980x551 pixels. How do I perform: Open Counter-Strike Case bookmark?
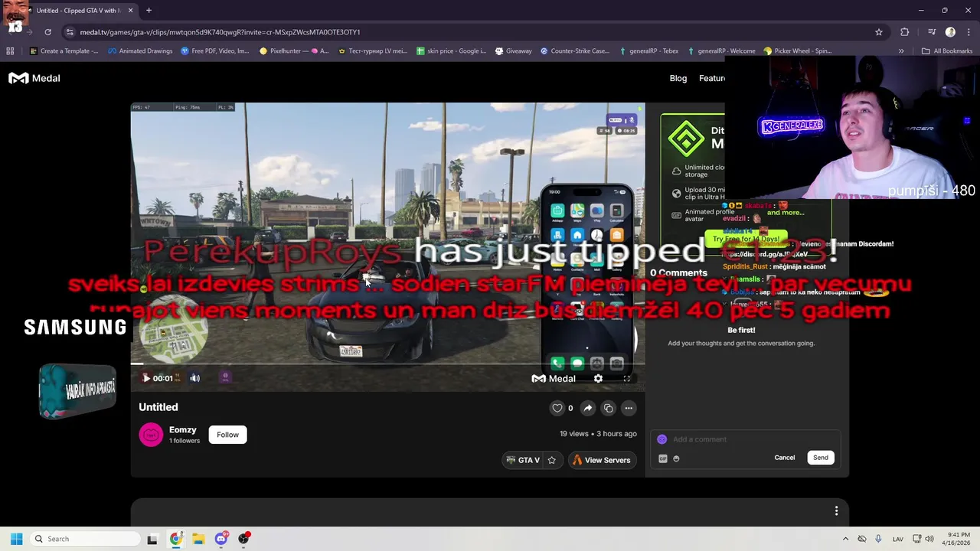575,51
